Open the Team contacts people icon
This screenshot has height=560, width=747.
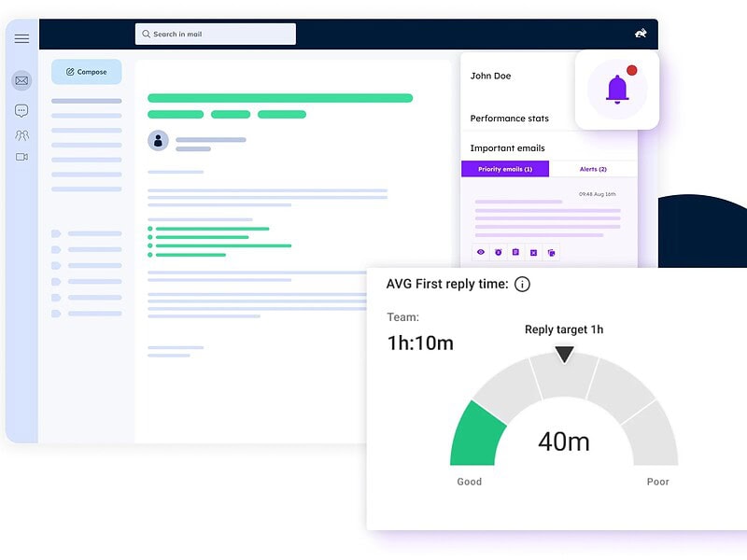point(21,135)
